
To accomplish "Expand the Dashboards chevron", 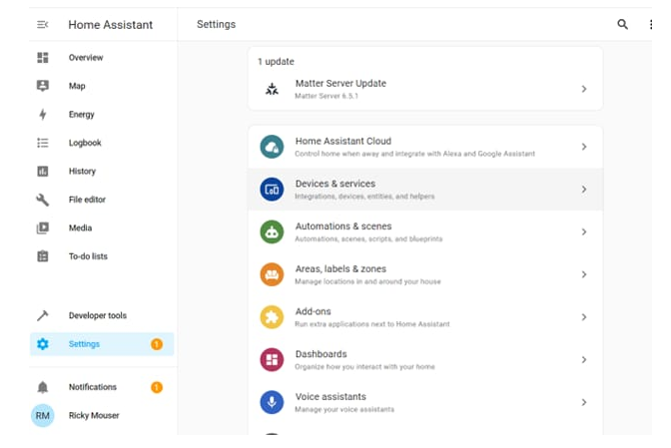I will click(x=584, y=359).
